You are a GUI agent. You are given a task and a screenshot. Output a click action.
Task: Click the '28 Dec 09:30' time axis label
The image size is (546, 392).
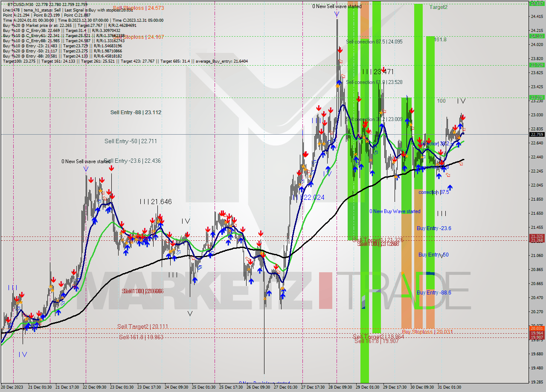[340, 387]
